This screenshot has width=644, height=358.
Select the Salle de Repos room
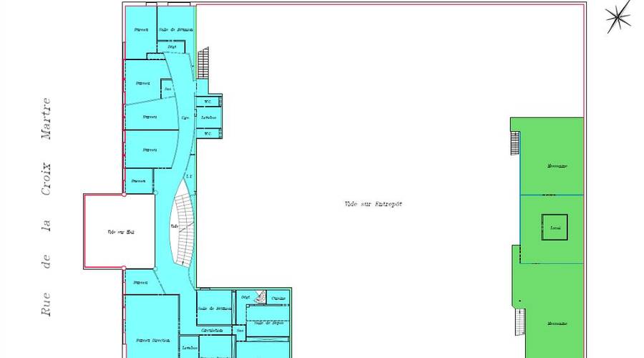pos(268,322)
